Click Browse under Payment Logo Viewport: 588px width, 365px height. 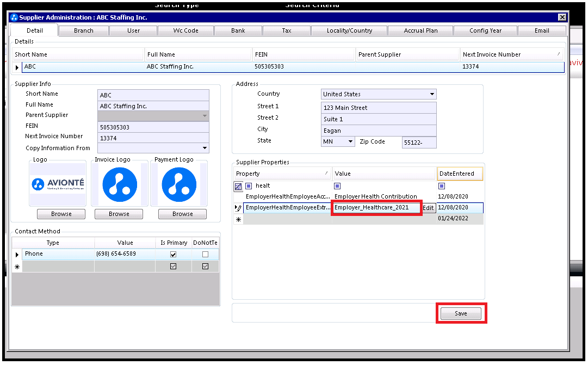pyautogui.click(x=183, y=214)
